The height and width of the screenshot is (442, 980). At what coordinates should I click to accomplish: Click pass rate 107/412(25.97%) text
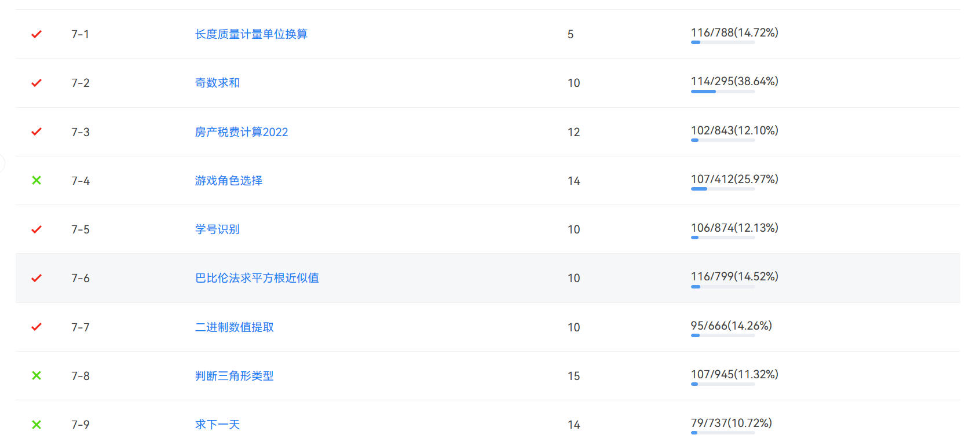[x=734, y=179]
